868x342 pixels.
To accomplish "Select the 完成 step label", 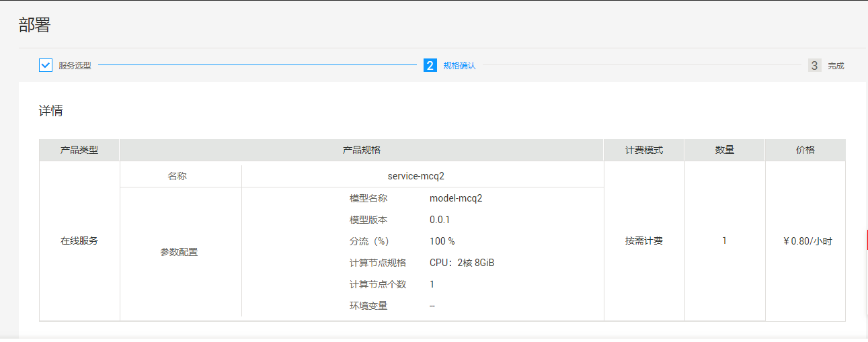I will 836,66.
